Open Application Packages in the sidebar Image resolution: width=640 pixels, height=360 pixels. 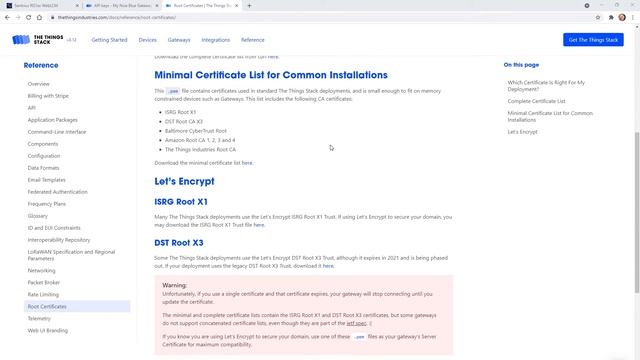click(x=53, y=120)
